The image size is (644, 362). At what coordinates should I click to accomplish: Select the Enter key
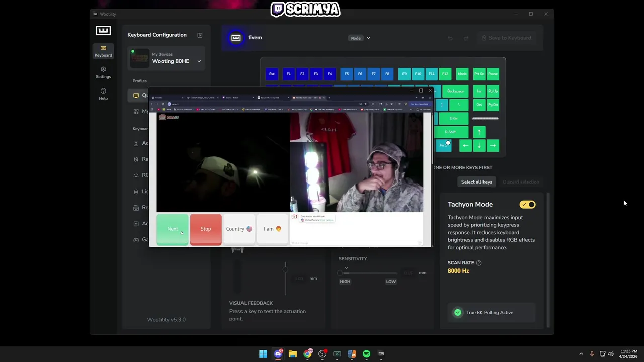[453, 118]
